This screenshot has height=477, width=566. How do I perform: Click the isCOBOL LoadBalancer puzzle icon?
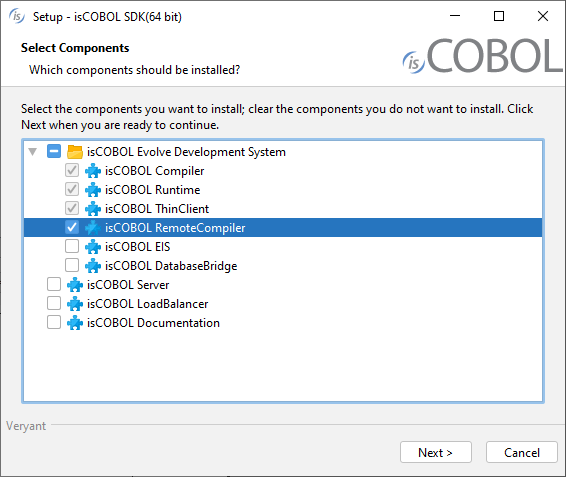75,304
